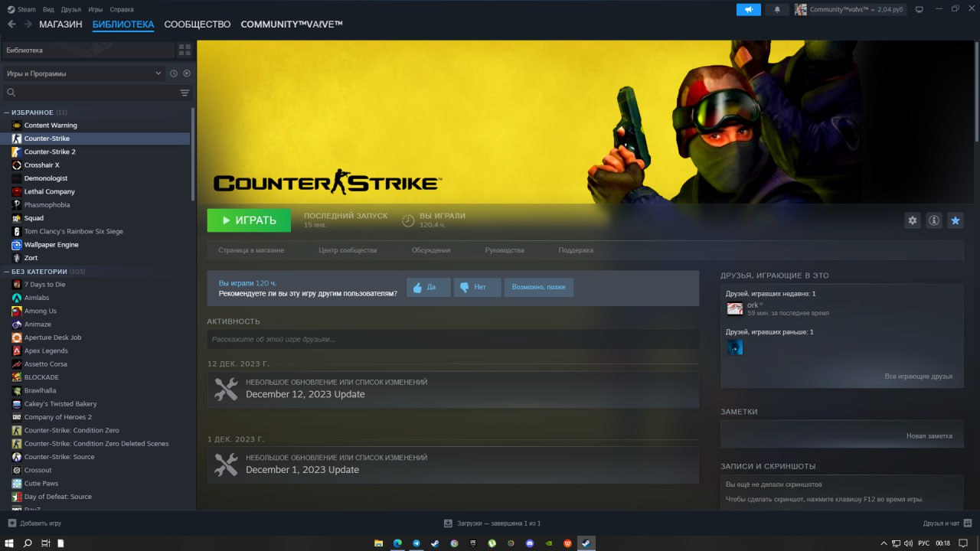The image size is (980, 551).
Task: Open advanced filter options in search bar
Action: [x=185, y=93]
